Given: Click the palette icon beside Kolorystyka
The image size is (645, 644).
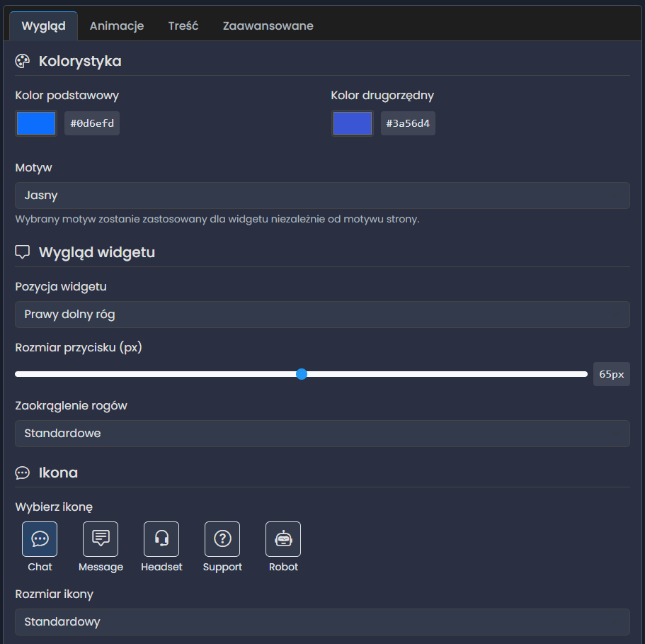Looking at the screenshot, I should point(23,62).
